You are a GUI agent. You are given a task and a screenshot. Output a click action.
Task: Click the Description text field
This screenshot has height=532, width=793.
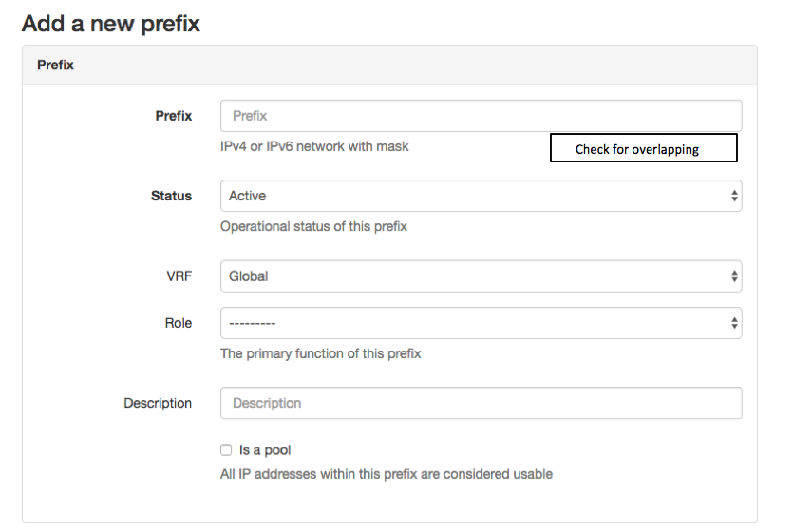481,403
